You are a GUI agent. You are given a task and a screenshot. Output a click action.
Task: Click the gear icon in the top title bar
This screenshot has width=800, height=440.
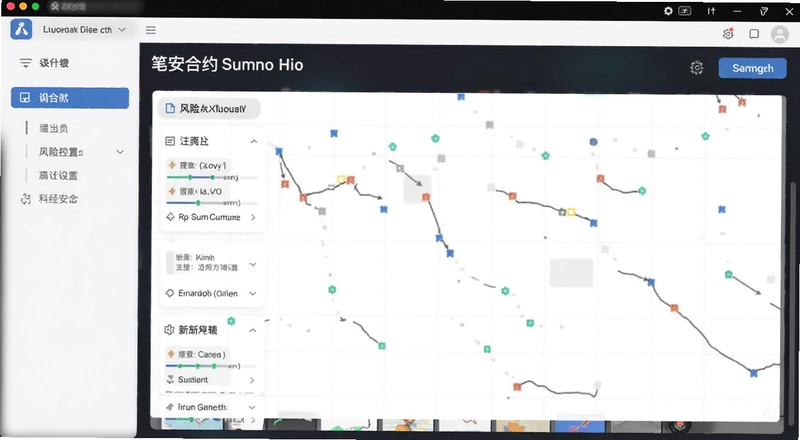(x=668, y=11)
